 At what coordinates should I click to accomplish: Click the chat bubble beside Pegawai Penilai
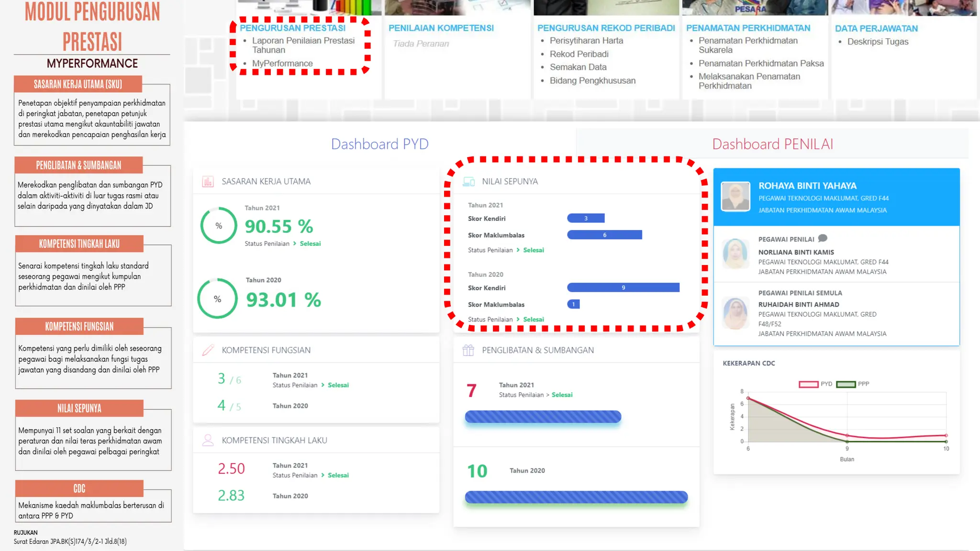point(823,238)
